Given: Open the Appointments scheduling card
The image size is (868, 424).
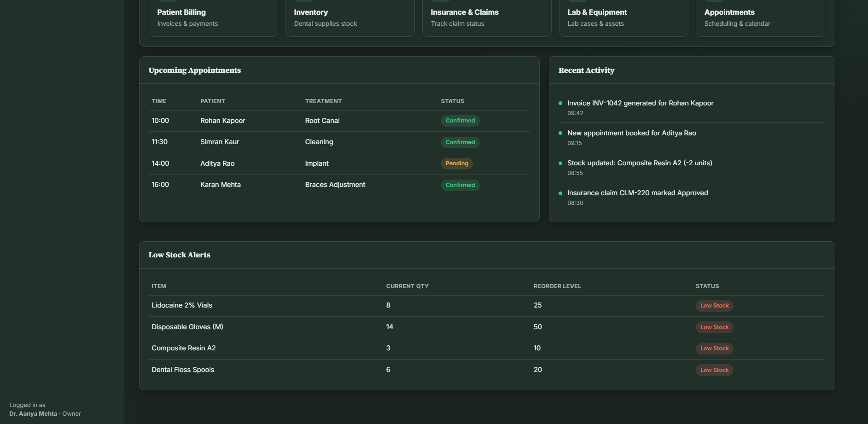Looking at the screenshot, I should [x=760, y=17].
